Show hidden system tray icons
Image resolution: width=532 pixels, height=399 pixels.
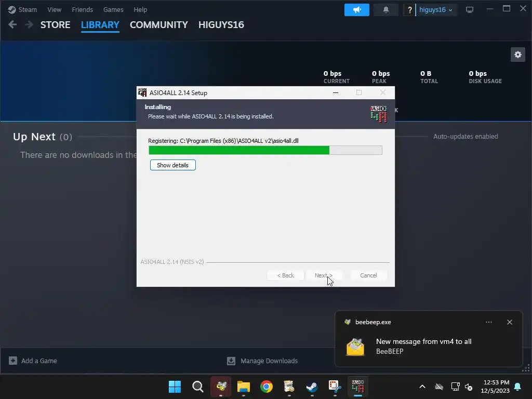pyautogui.click(x=422, y=387)
